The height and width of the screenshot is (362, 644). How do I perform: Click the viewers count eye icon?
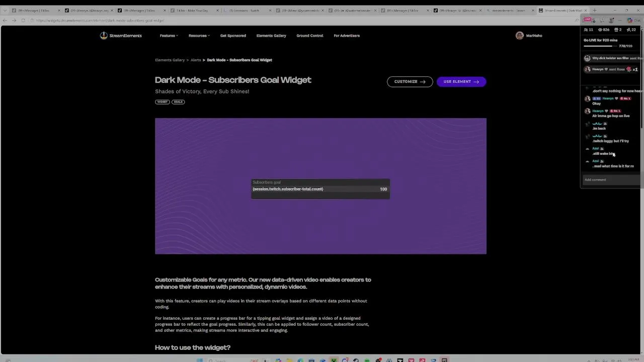click(x=600, y=30)
